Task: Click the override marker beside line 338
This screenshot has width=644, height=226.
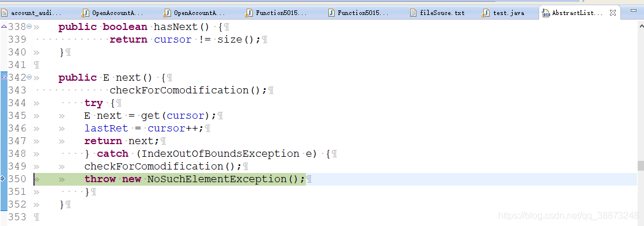Action: (3, 27)
